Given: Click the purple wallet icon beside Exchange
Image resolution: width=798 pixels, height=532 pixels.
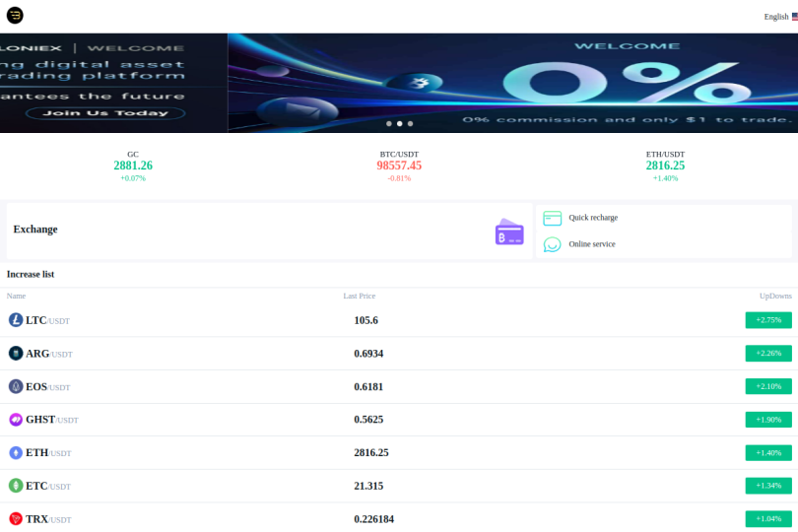Looking at the screenshot, I should (509, 232).
